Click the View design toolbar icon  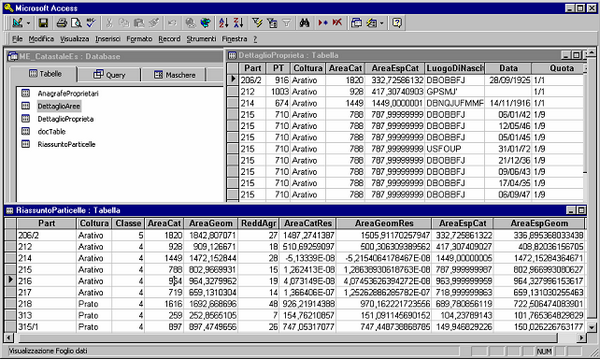click(x=17, y=23)
